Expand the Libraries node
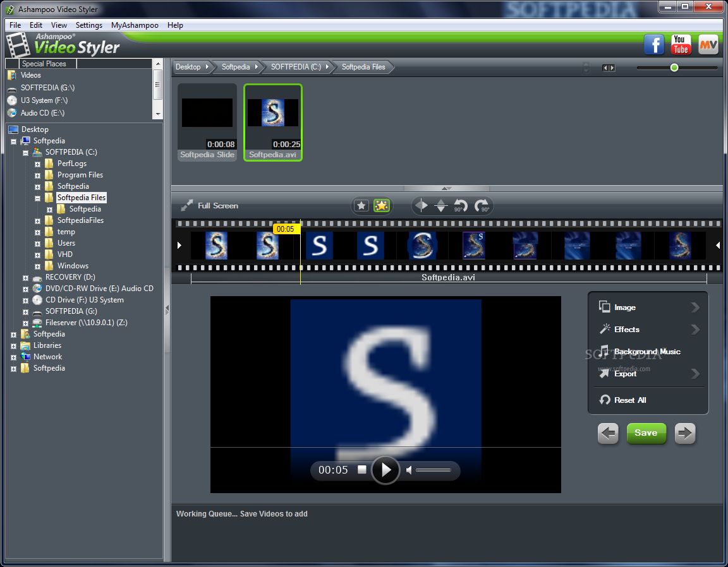Screen dimensions: 728x567 pos(13,346)
